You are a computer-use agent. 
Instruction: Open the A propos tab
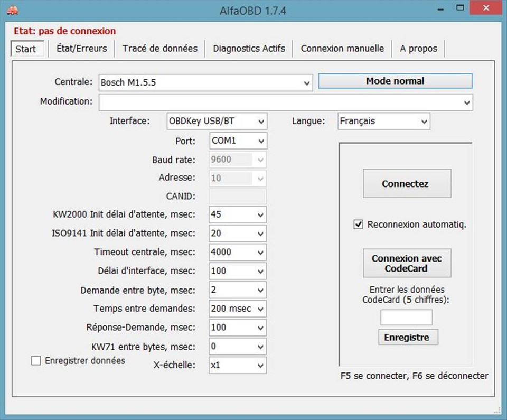(x=419, y=48)
